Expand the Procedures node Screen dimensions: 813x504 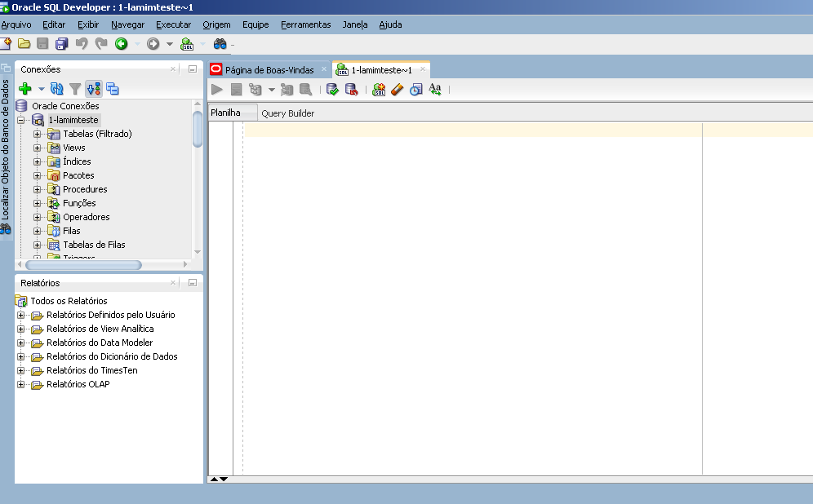point(37,189)
